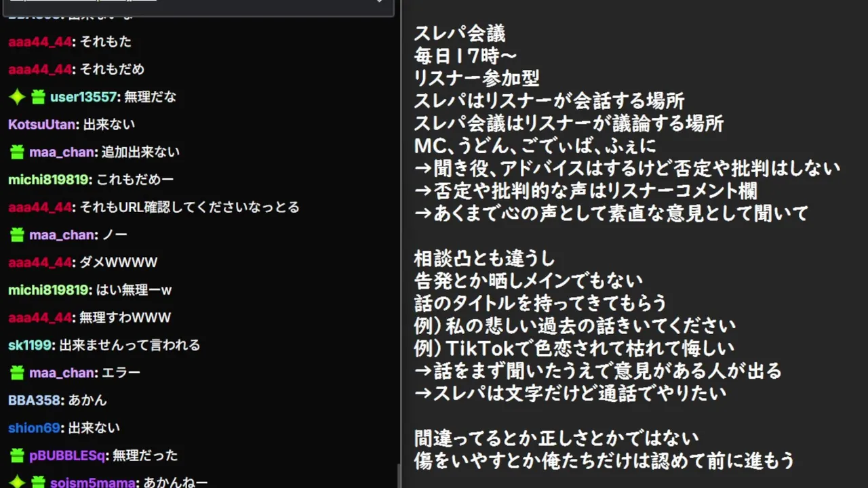Open aaa44_44 profile from それもた message

pos(40,41)
